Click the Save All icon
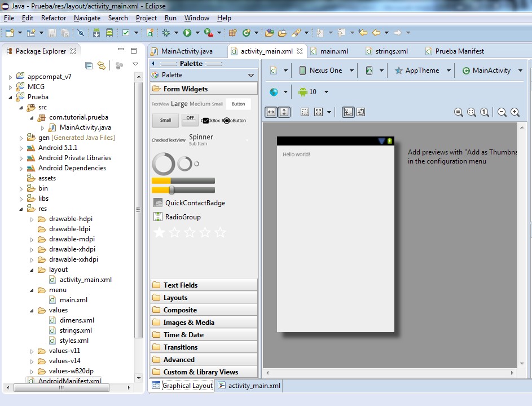 (x=65, y=33)
